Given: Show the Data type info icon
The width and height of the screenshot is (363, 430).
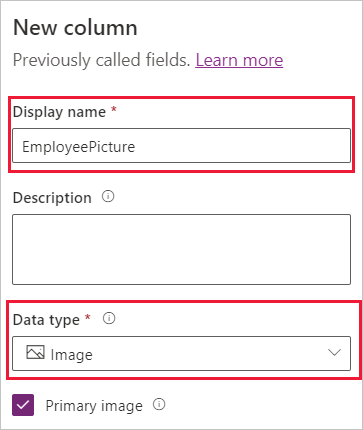Looking at the screenshot, I should (109, 318).
